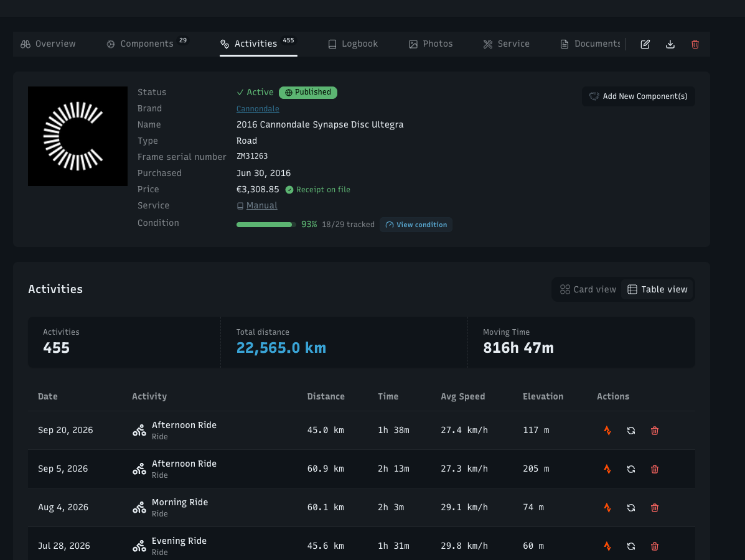Screen dimensions: 745x560
Task: Open the Components tab
Action: tap(148, 44)
